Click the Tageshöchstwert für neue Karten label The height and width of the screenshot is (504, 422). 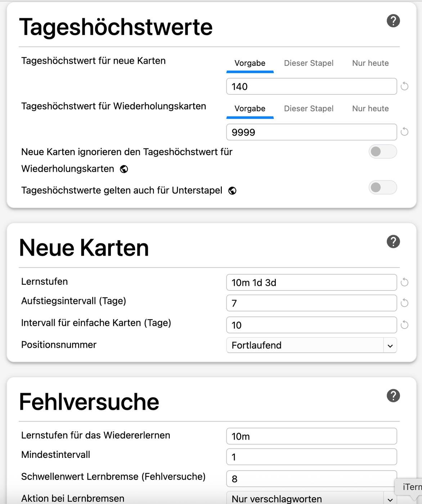pos(93,61)
